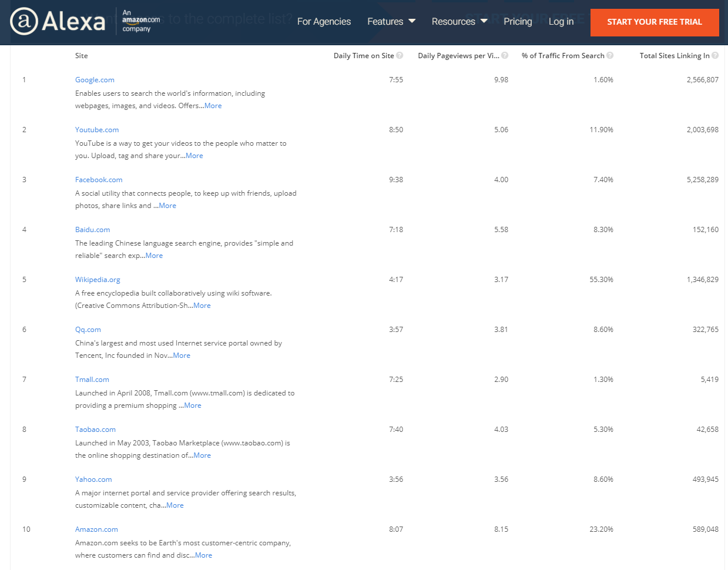Open the For Agencies menu item
This screenshot has width=728, height=570.
point(324,22)
